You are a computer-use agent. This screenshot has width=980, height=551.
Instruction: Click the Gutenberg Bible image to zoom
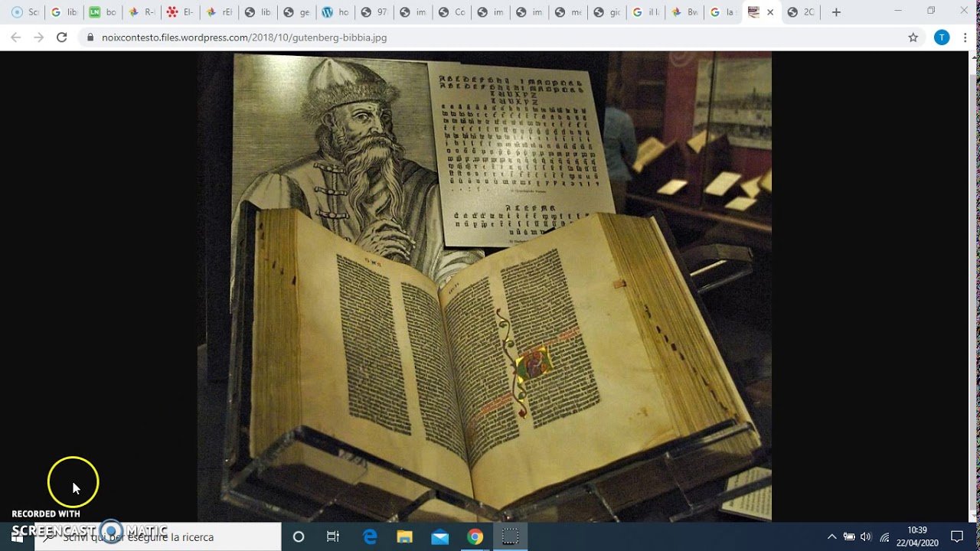click(485, 287)
